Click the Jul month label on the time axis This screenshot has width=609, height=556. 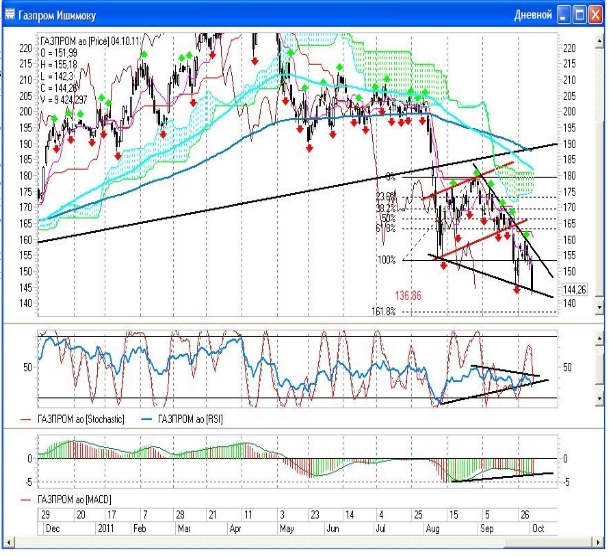[x=380, y=528]
